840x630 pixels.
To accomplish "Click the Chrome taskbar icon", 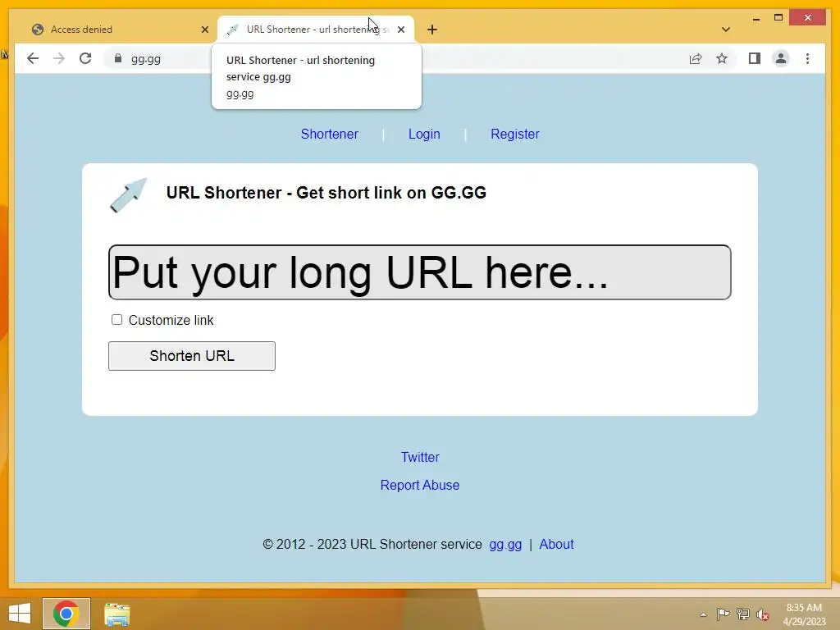I will pyautogui.click(x=66, y=614).
